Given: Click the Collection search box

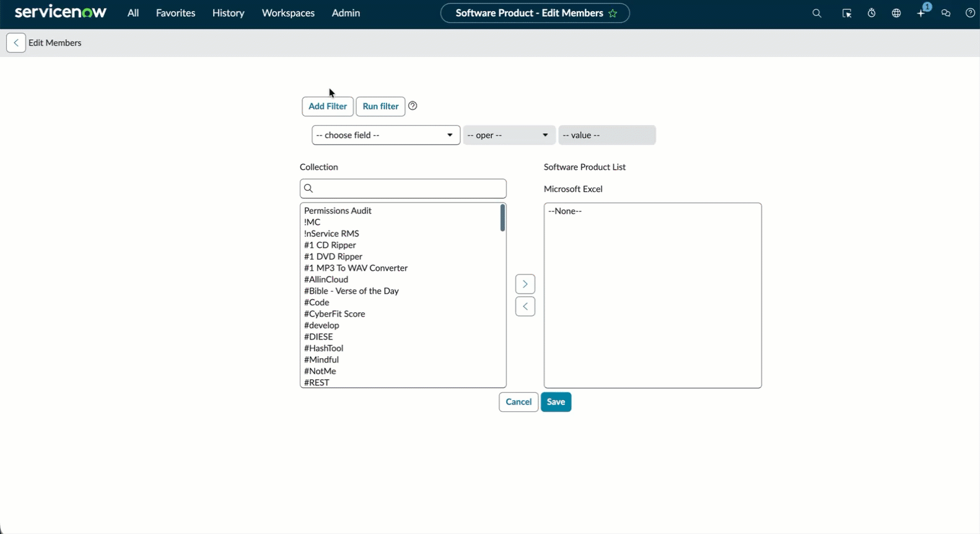Looking at the screenshot, I should (403, 188).
